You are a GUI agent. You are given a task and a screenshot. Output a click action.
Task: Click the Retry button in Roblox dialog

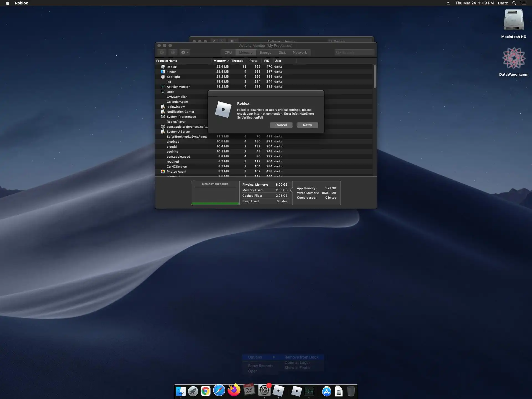pyautogui.click(x=307, y=125)
